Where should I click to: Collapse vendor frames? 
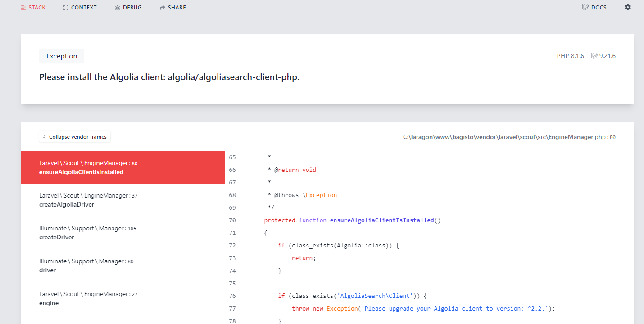pos(75,137)
